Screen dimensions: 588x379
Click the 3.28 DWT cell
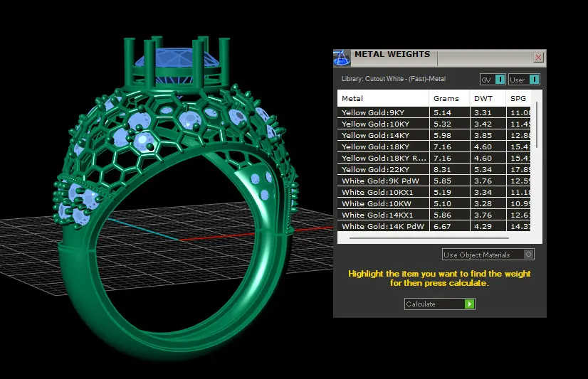pos(488,203)
